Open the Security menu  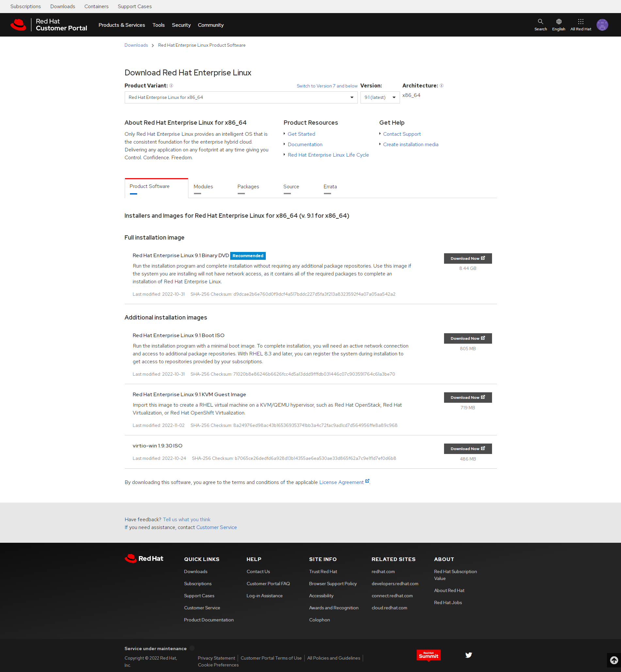coord(181,25)
